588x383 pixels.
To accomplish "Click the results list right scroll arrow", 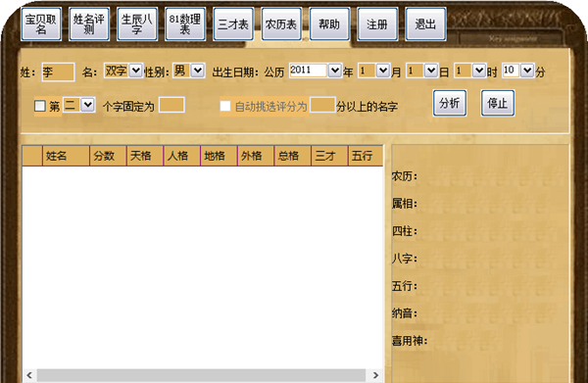I will pyautogui.click(x=375, y=375).
